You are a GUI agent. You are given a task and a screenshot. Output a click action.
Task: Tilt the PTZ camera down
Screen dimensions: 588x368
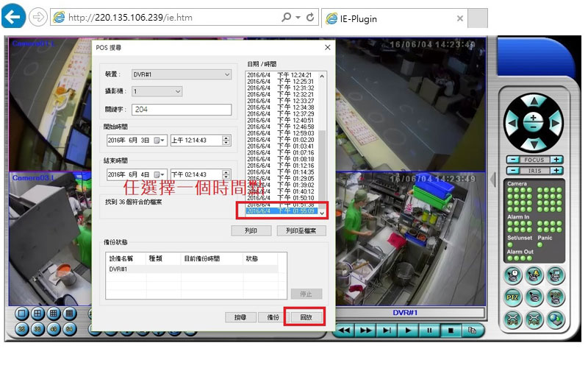pos(534,144)
